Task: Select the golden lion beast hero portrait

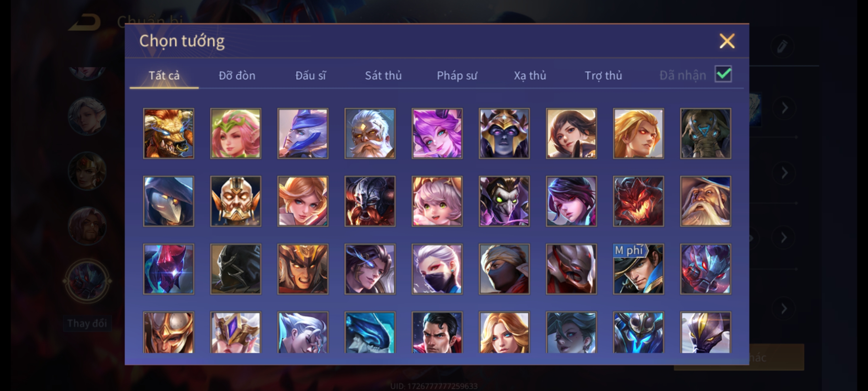Action: [x=169, y=133]
